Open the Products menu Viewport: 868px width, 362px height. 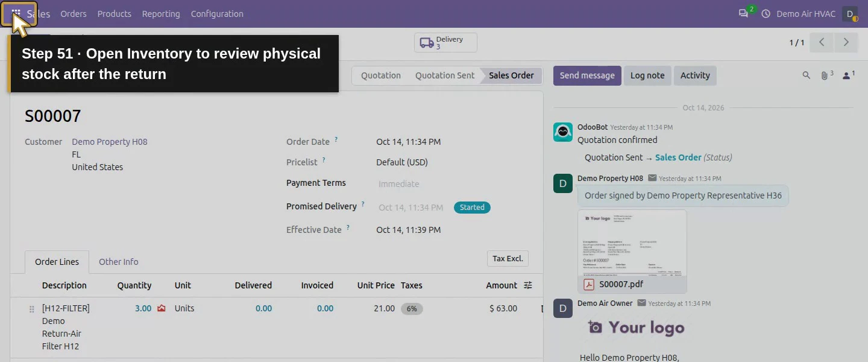[115, 14]
